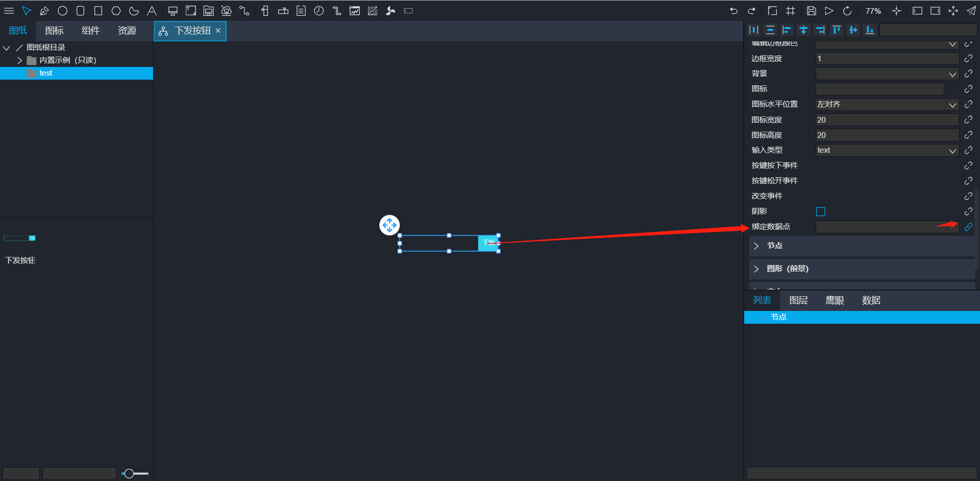Insert the fan component from toolbar
Viewport: 980px width, 481px height.
[x=390, y=11]
